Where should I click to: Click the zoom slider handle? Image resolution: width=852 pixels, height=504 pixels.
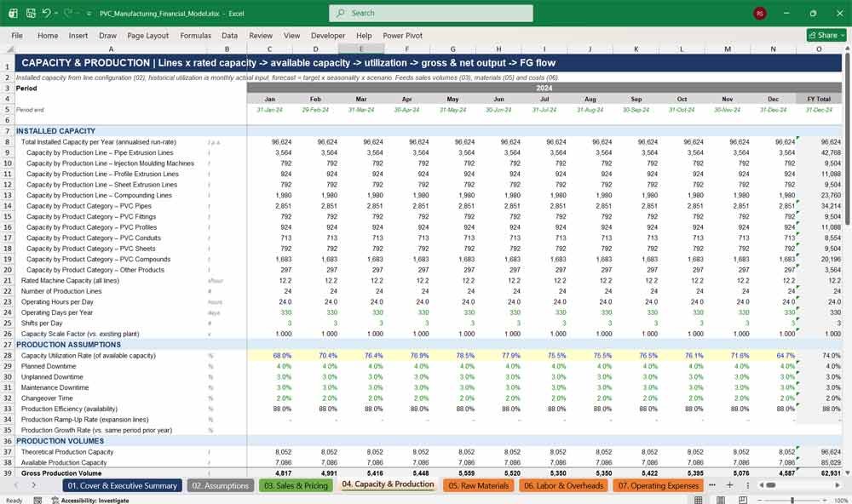792,500
